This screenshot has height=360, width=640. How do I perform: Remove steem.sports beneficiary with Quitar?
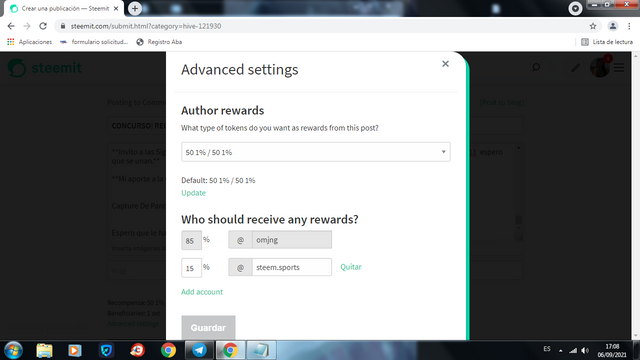click(x=351, y=267)
